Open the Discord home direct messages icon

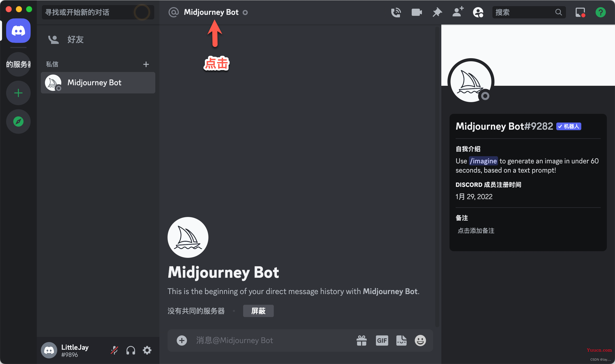tap(18, 31)
